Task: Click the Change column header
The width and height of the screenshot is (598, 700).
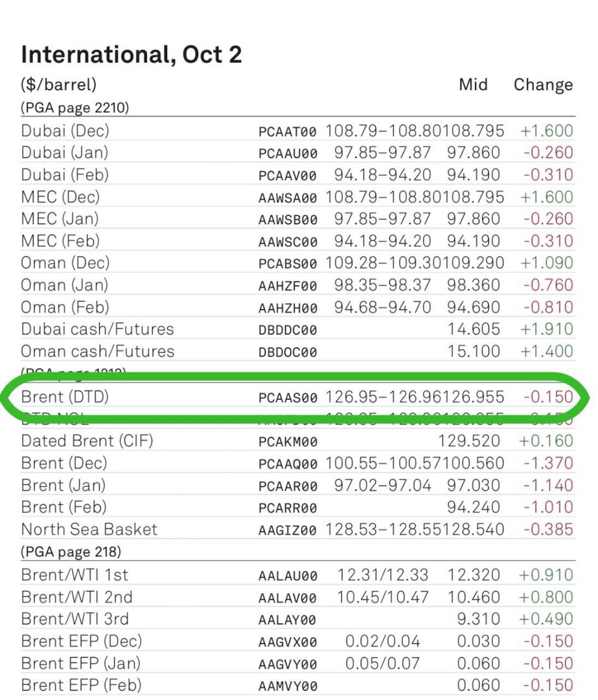Action: [543, 85]
